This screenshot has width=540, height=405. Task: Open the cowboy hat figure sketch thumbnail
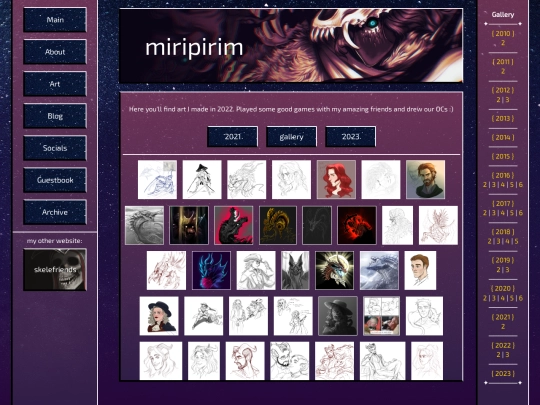click(x=256, y=270)
